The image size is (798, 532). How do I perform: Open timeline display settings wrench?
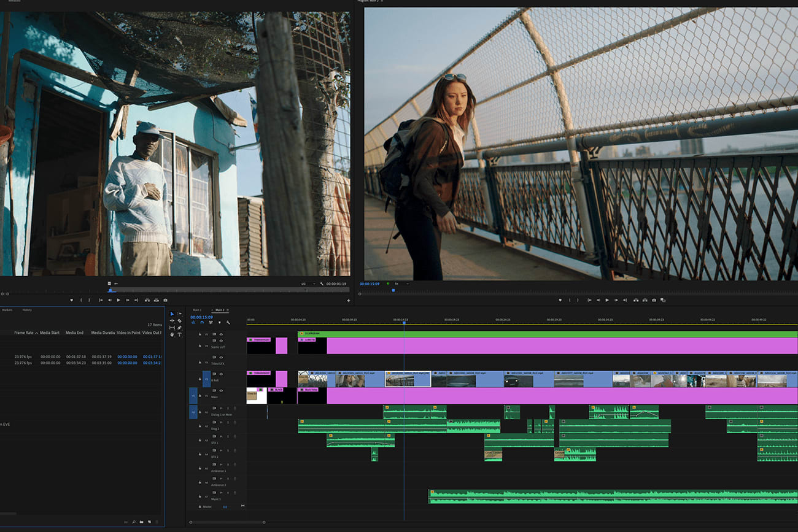click(228, 323)
